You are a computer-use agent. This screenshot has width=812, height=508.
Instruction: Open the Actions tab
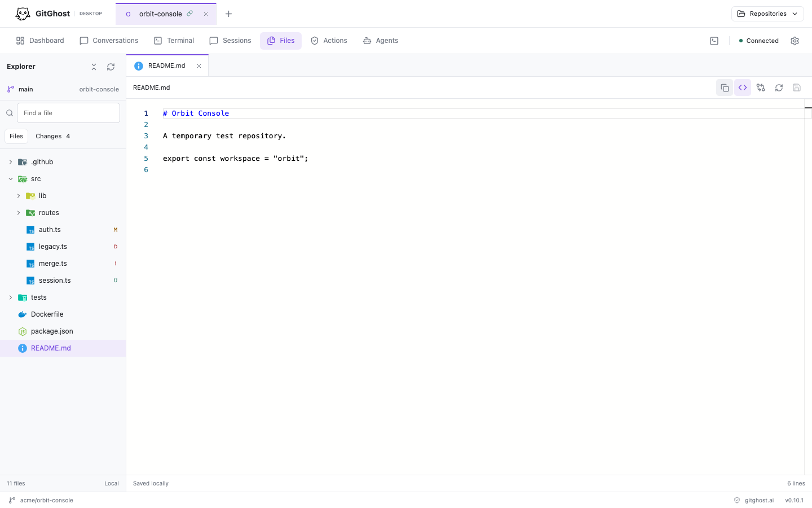329,41
